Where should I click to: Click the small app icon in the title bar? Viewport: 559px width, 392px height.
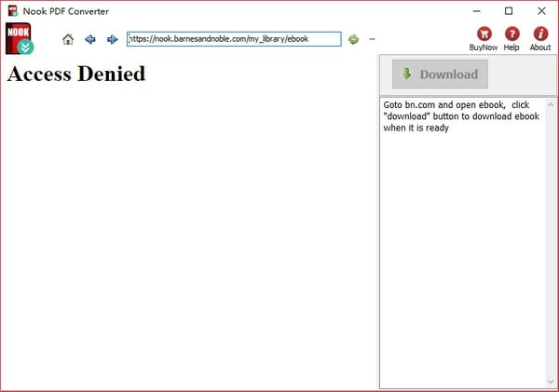click(11, 11)
